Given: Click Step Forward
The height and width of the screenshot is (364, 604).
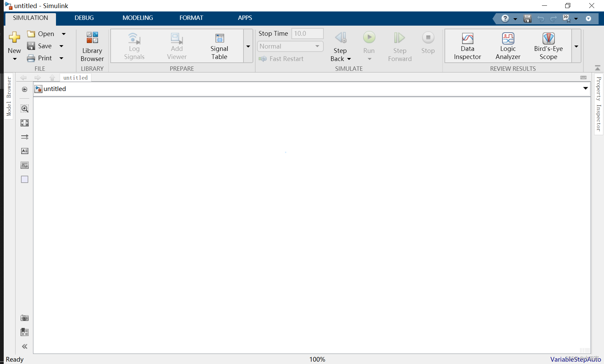Looking at the screenshot, I should [x=400, y=46].
